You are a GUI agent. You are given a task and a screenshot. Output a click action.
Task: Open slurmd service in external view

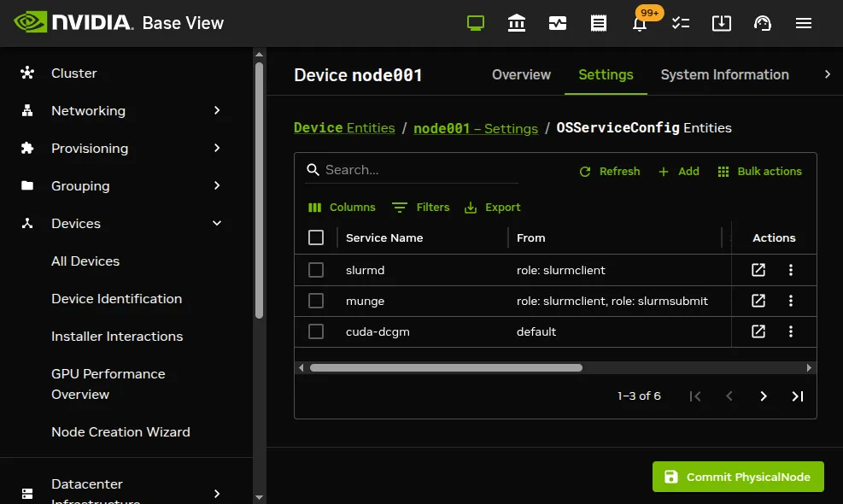(758, 270)
